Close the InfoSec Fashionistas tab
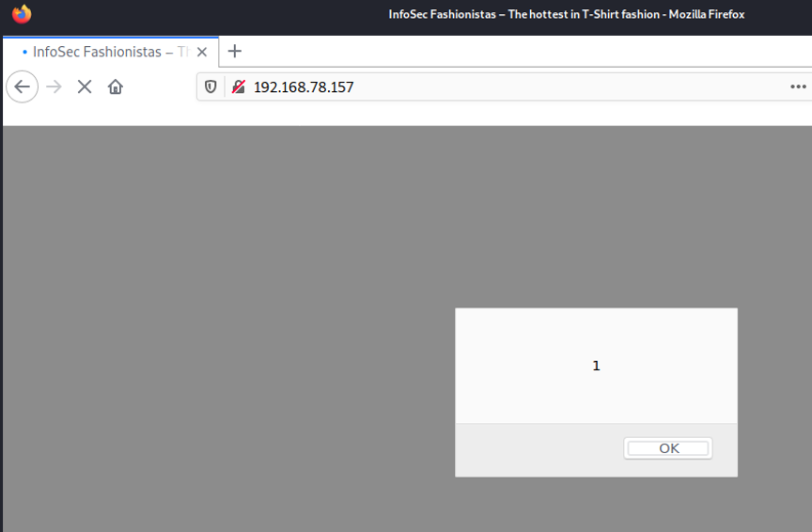The width and height of the screenshot is (812, 532). click(x=202, y=52)
